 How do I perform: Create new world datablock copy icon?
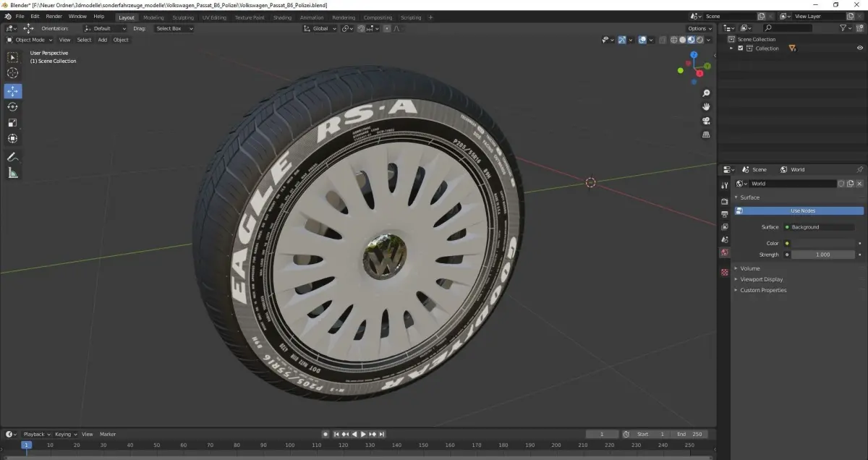(850, 184)
